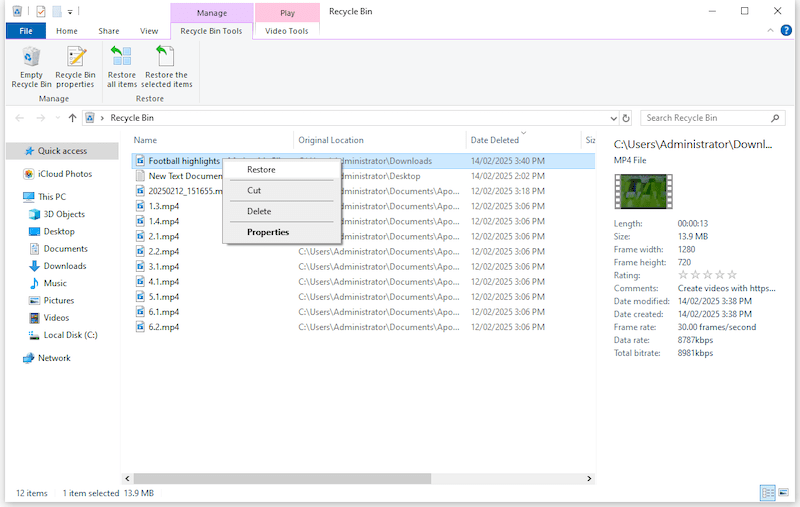Click Empty Recycle Bin icon
The width and height of the screenshot is (800, 507).
pos(31,57)
